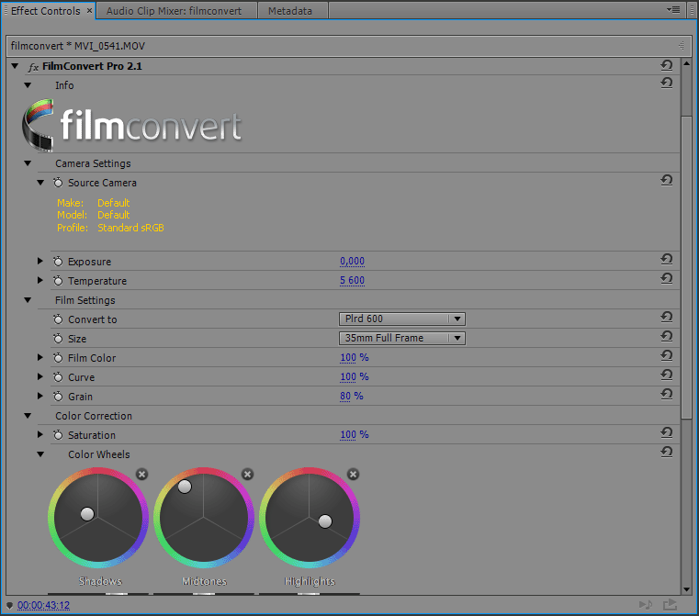Collapse the Color Correction group
The width and height of the screenshot is (699, 616).
tap(28, 416)
